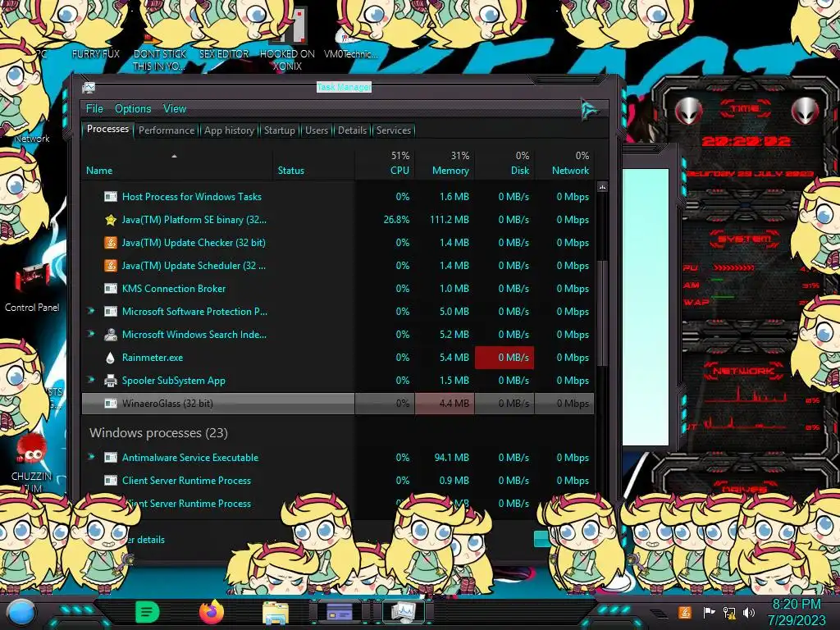The height and width of the screenshot is (630, 840).
Task: Click the first Client Server Runtime Process icon
Action: pos(111,481)
